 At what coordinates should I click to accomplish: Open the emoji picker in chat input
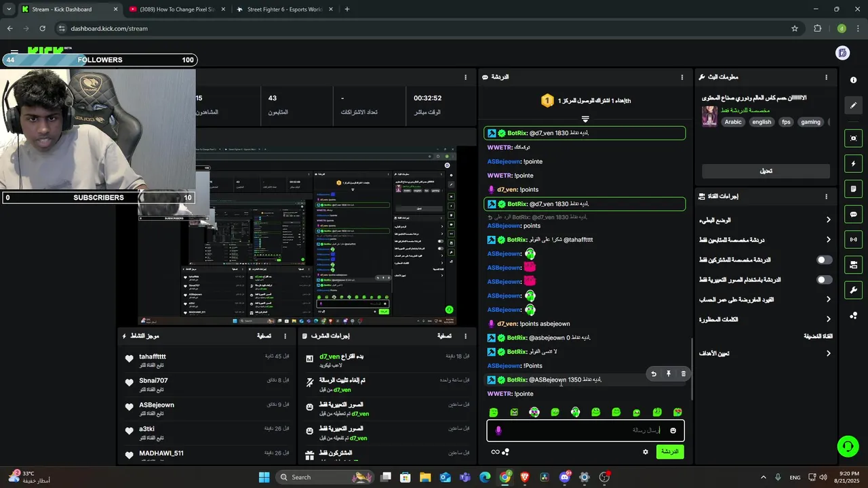pyautogui.click(x=673, y=430)
